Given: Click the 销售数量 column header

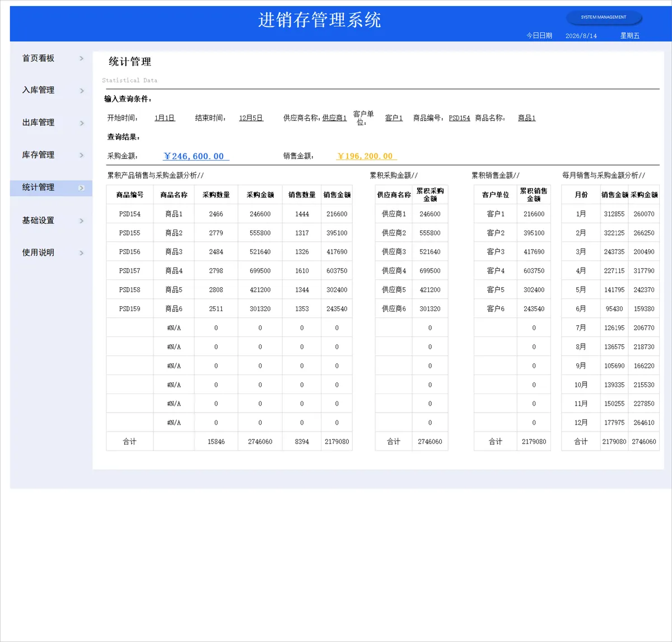Looking at the screenshot, I should click(302, 195).
